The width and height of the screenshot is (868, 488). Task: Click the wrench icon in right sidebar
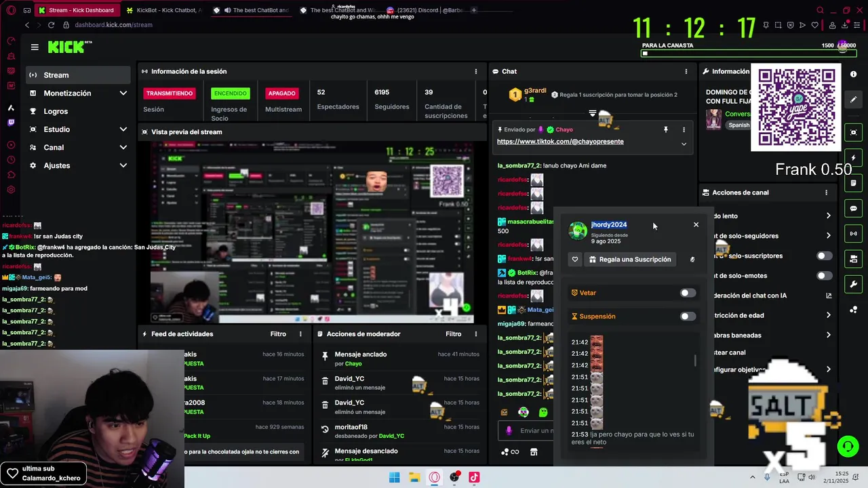[853, 284]
